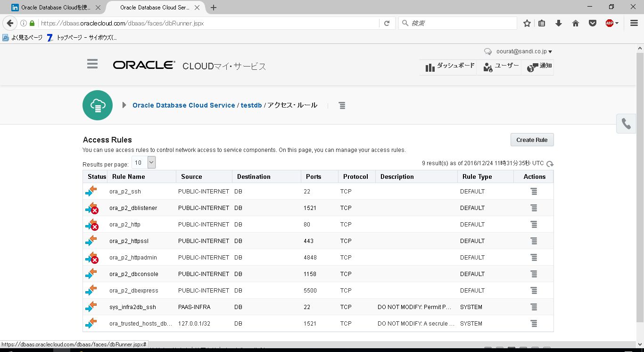Open the phone contact side tab

(x=626, y=124)
